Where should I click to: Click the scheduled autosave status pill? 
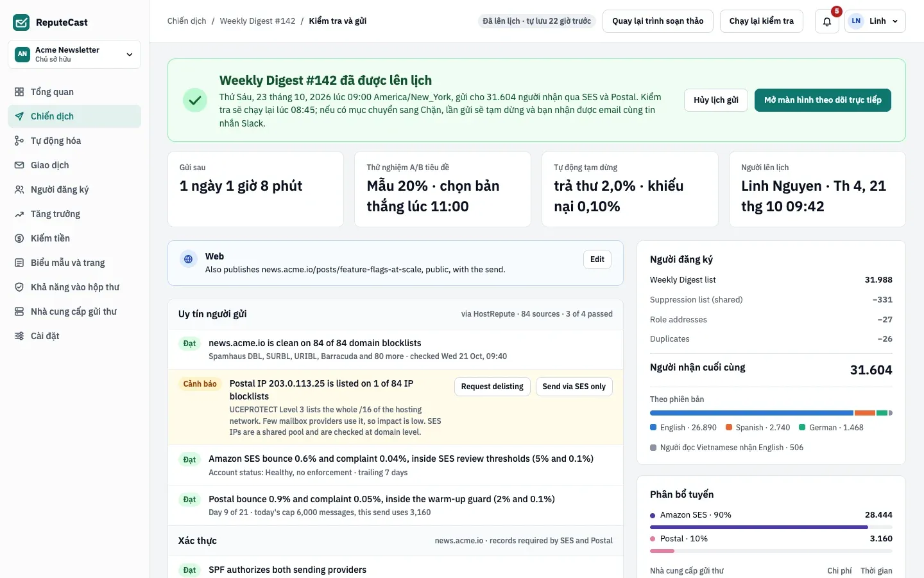537,21
